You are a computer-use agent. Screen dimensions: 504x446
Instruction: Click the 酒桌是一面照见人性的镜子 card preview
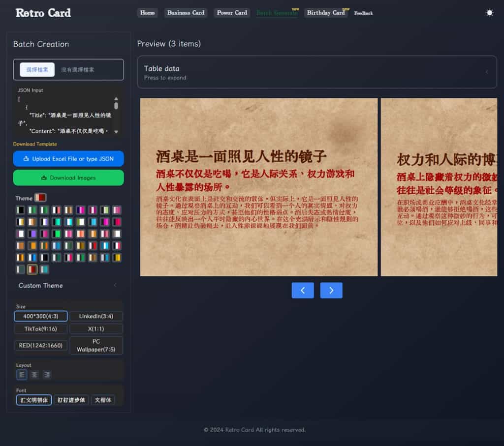(x=259, y=187)
